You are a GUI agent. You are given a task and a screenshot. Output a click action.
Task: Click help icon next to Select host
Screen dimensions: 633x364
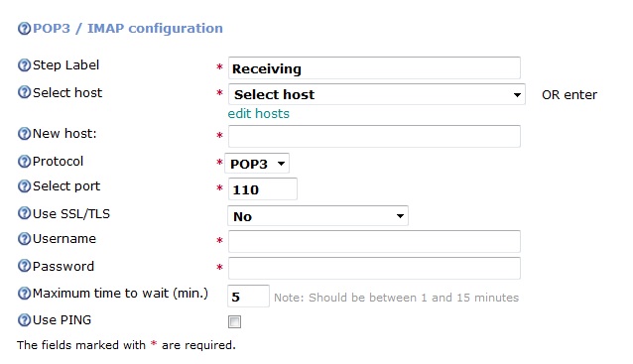(24, 92)
